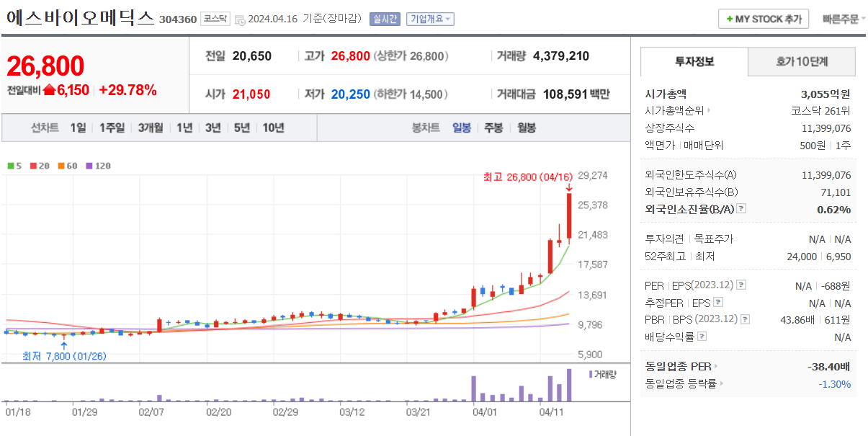Click the tallest volume bar at chart end

tap(569, 385)
